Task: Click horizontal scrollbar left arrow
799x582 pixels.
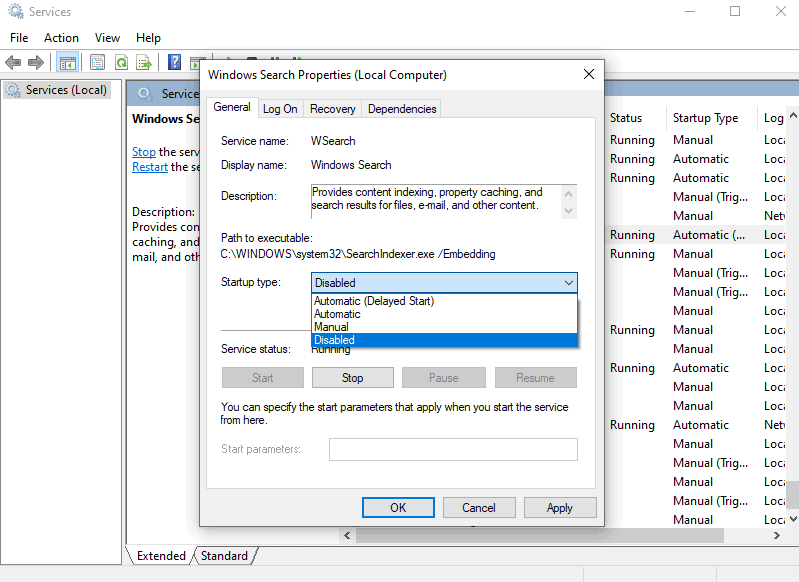Action: [347, 535]
